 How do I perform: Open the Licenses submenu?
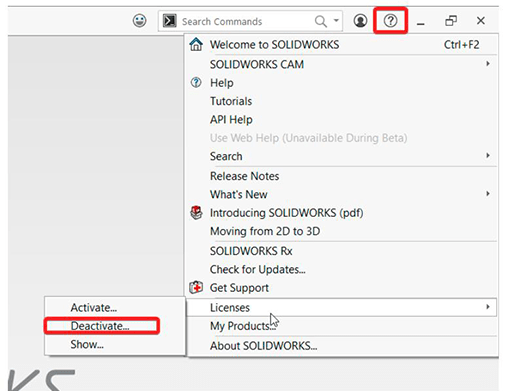342,307
